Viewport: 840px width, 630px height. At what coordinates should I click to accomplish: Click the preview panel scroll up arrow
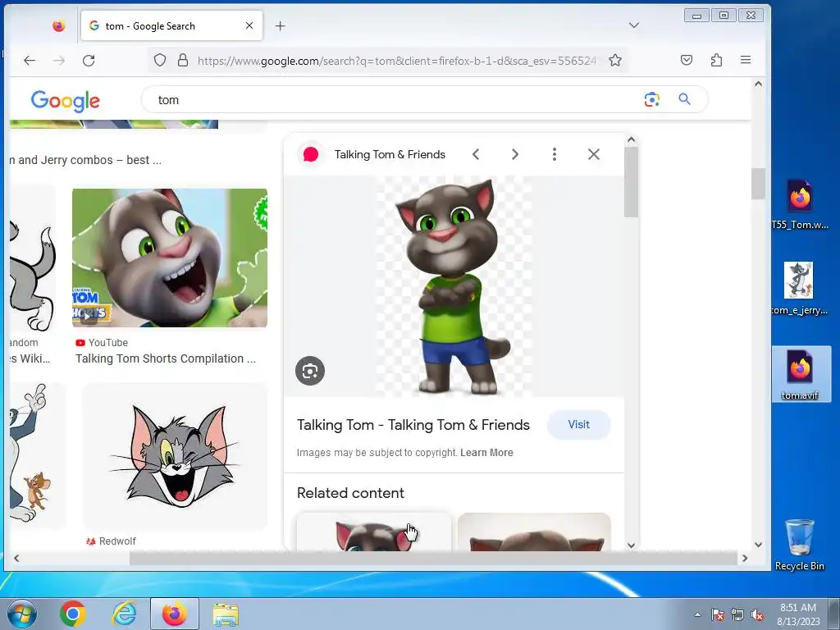[631, 139]
